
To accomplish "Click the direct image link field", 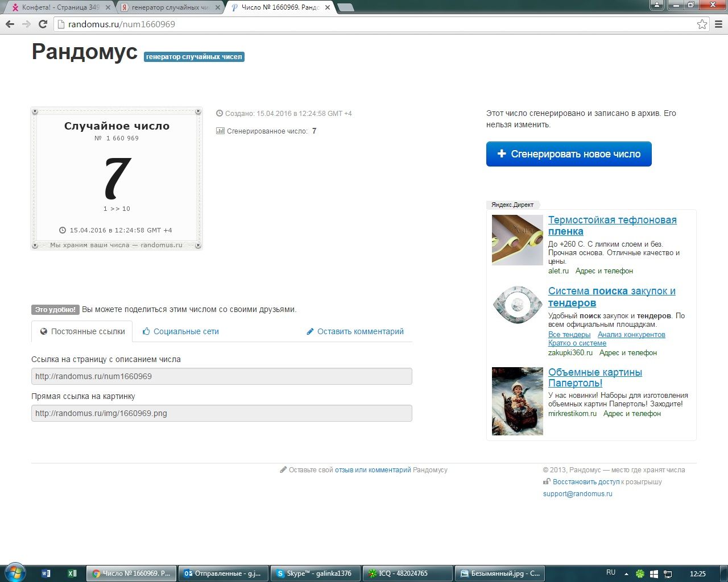I will click(221, 413).
